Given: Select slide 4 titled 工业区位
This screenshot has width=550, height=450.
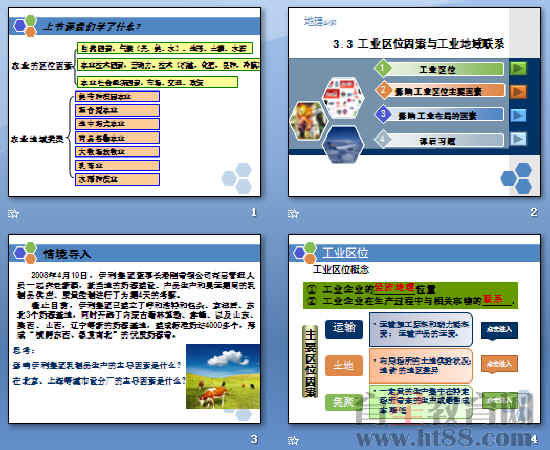Looking at the screenshot, I should tap(414, 329).
